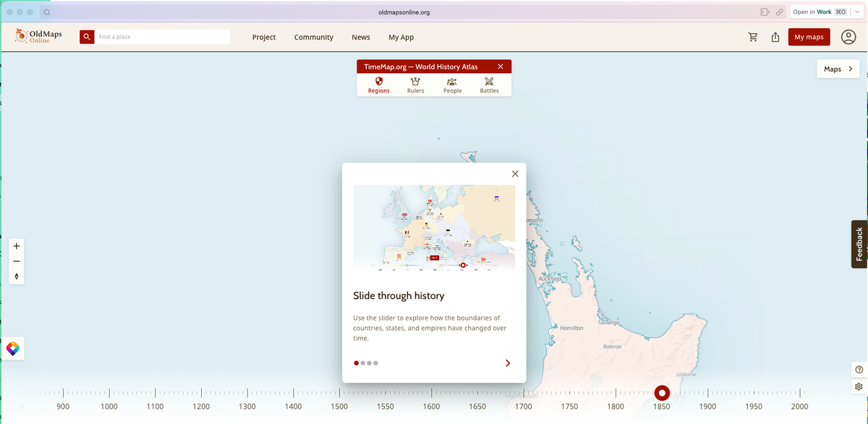Click the 1850 timeline slider handle
The height and width of the screenshot is (424, 868).
click(662, 393)
